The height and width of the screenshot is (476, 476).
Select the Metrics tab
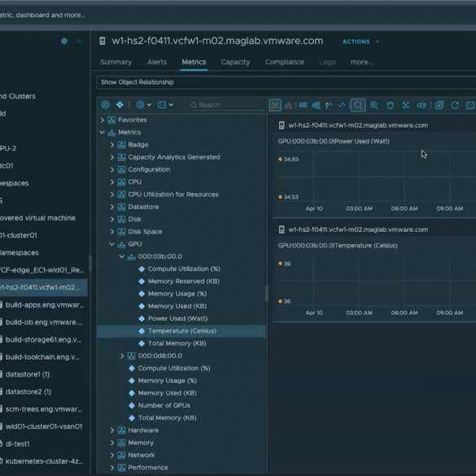click(x=194, y=62)
